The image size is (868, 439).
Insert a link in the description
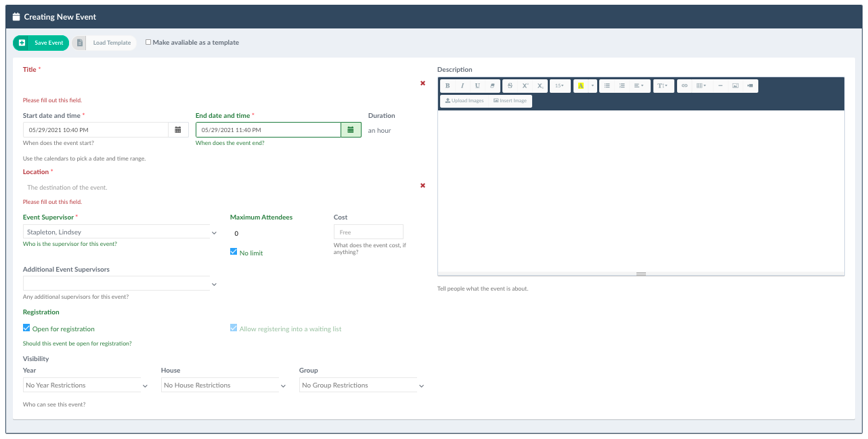click(x=685, y=86)
